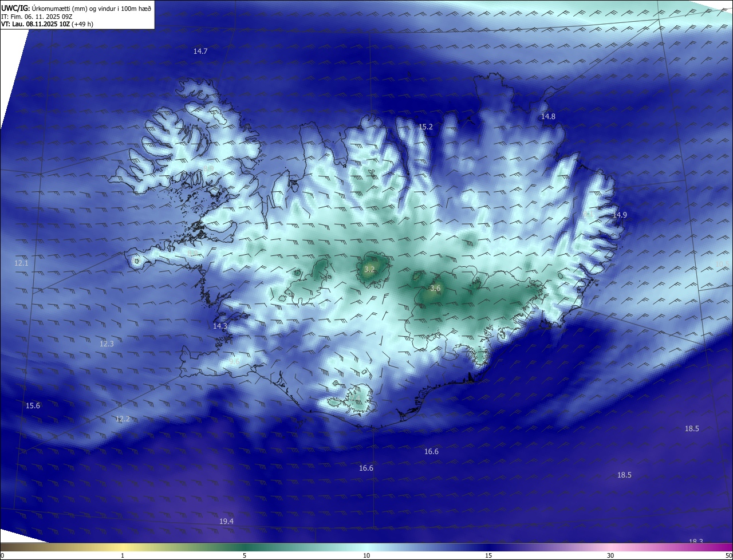Click the 12.2 value label
The width and height of the screenshot is (733, 560).
tap(123, 420)
